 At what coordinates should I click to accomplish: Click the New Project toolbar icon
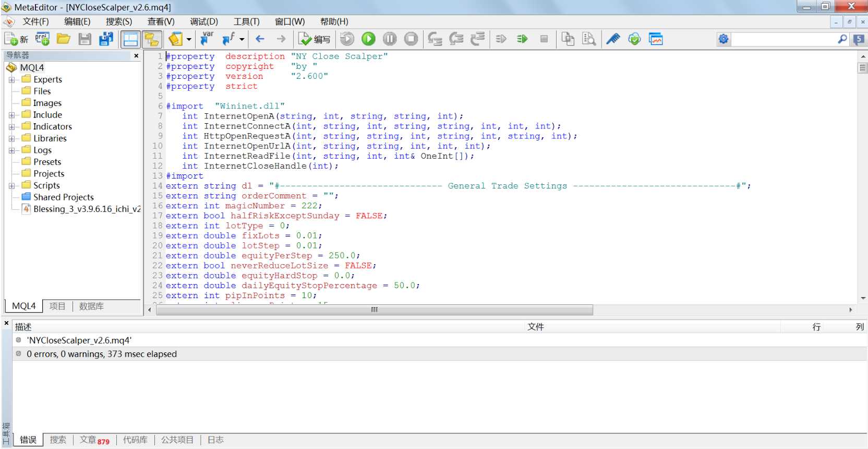tap(42, 39)
